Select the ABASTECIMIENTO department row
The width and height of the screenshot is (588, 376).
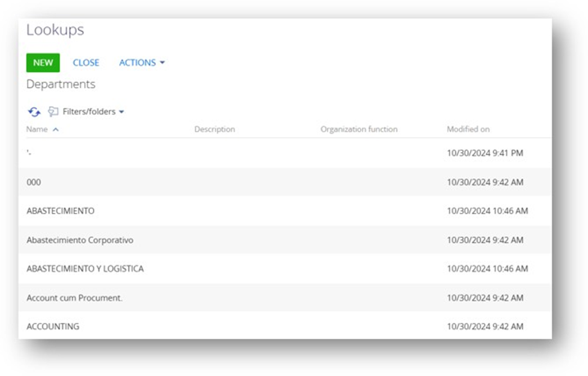point(60,211)
